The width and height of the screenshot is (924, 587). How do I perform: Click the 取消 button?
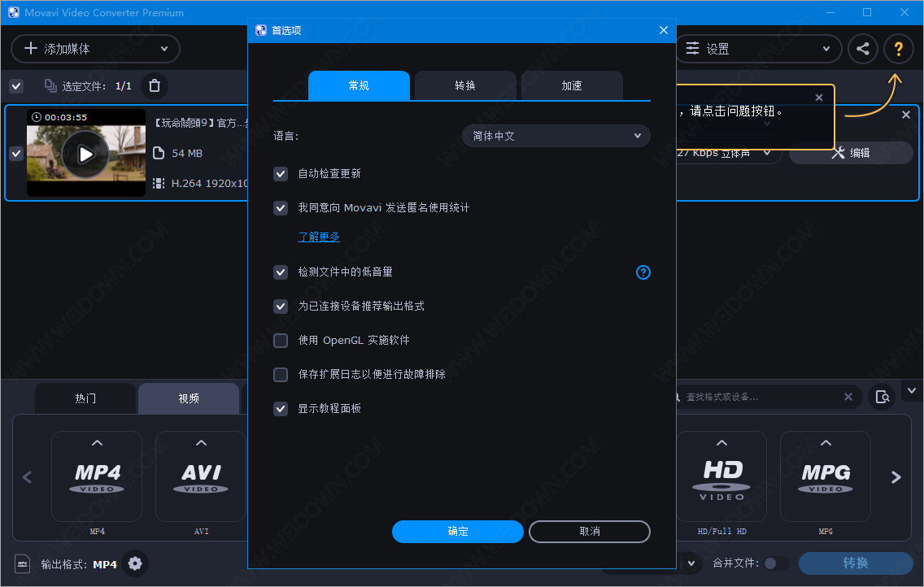590,532
